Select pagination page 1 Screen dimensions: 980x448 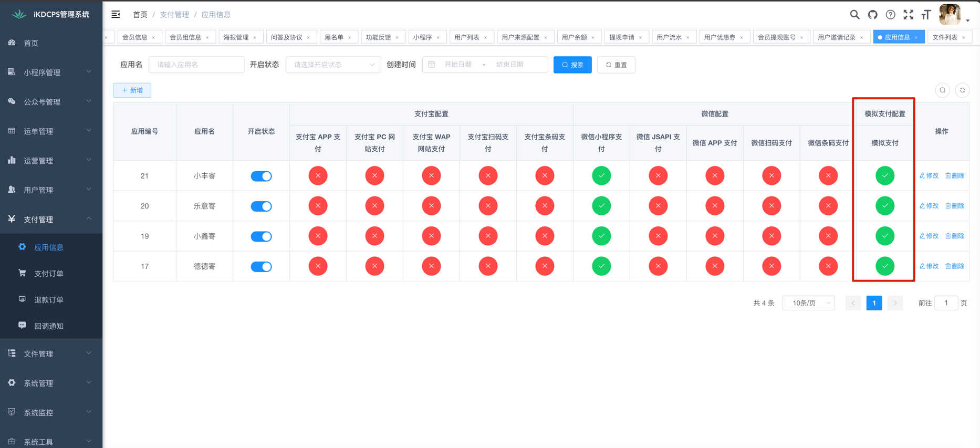874,303
